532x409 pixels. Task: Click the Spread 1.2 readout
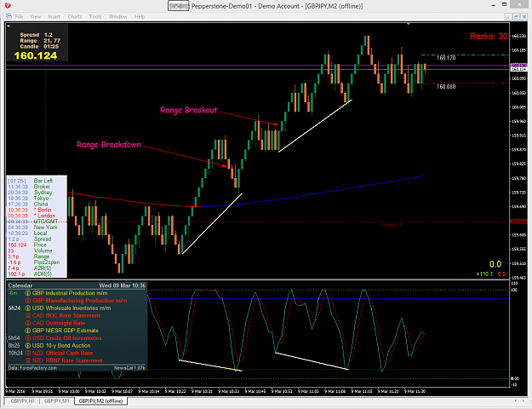click(36, 35)
